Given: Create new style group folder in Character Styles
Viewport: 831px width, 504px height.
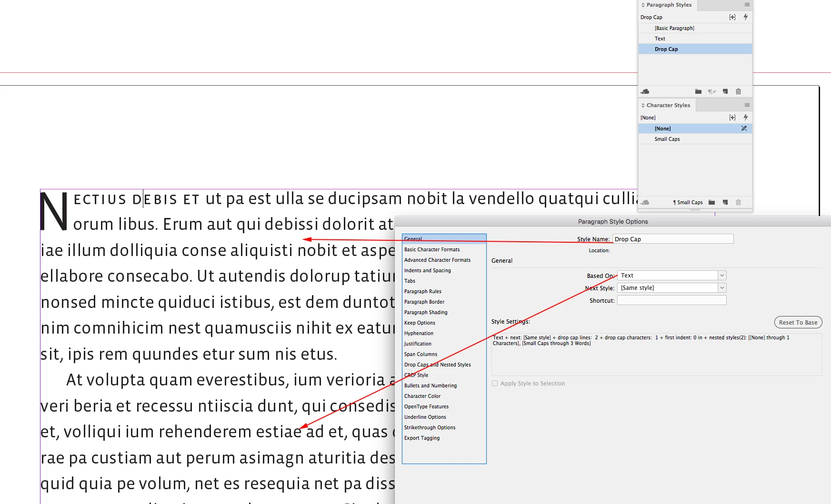Looking at the screenshot, I should pyautogui.click(x=711, y=202).
